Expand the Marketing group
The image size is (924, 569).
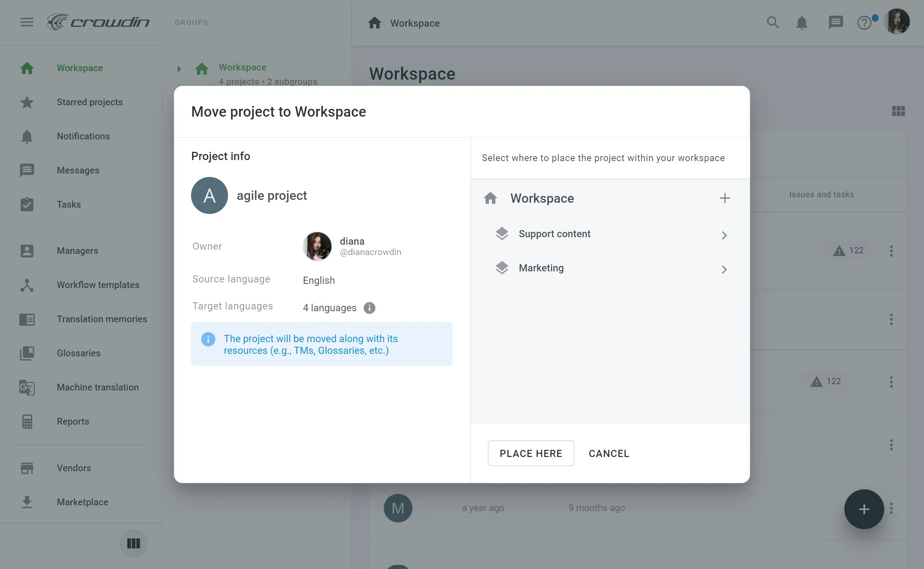724,269
